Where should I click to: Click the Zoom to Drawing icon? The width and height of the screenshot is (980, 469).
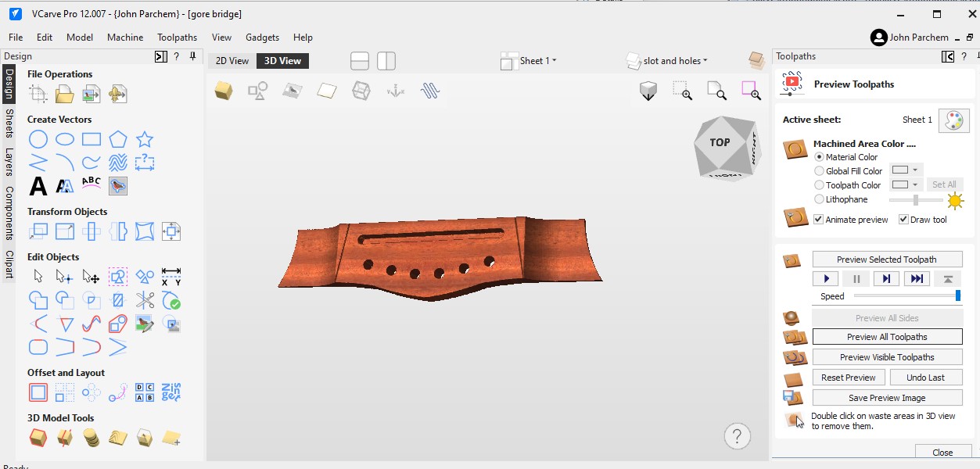click(716, 91)
